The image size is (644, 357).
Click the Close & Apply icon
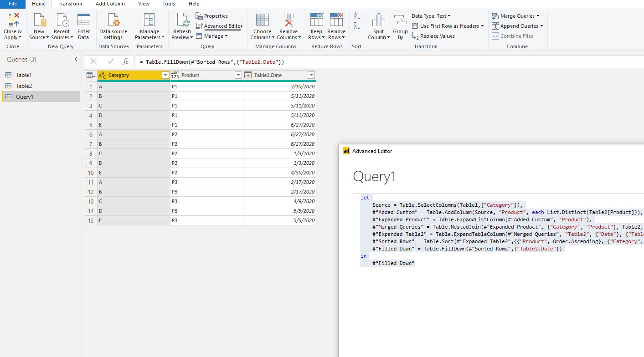coord(13,20)
